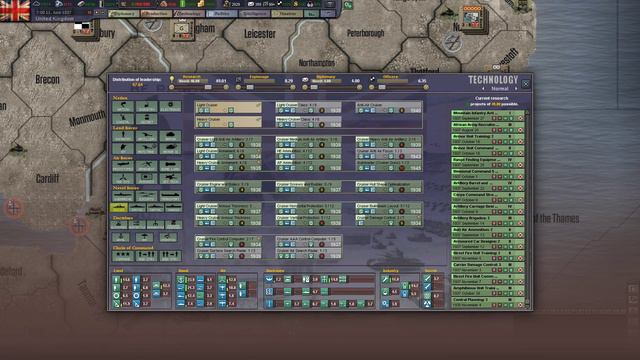
Task: Open the Infantry tab with soldier silhouette
Action: pos(123,136)
